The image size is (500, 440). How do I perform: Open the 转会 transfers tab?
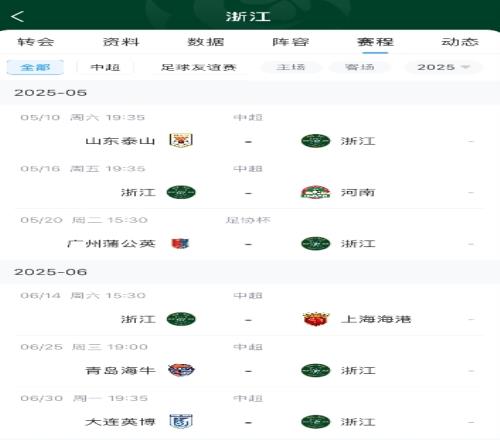tap(36, 42)
